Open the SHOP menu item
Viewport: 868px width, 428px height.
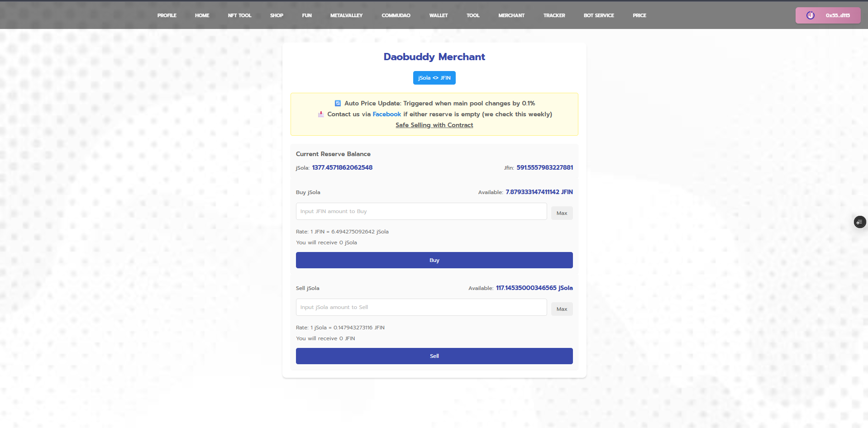click(277, 15)
